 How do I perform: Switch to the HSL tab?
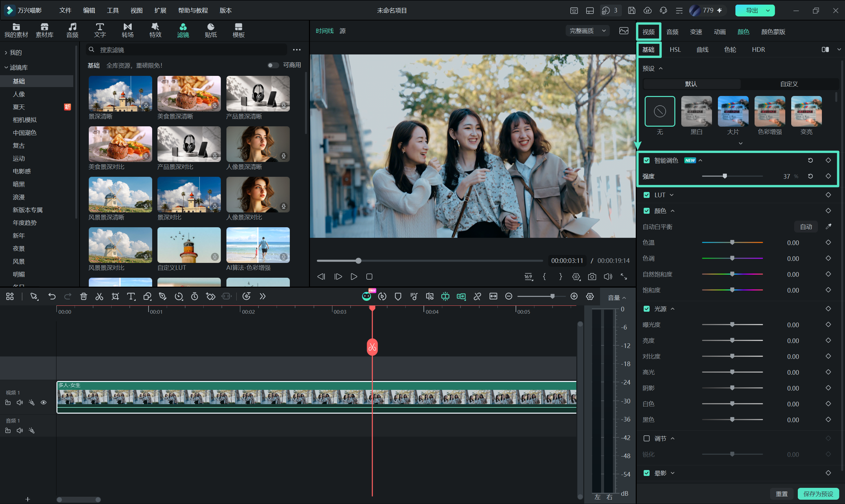(675, 49)
